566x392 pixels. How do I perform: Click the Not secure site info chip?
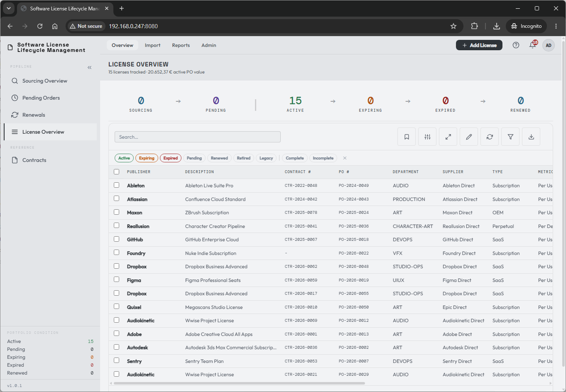pyautogui.click(x=86, y=26)
